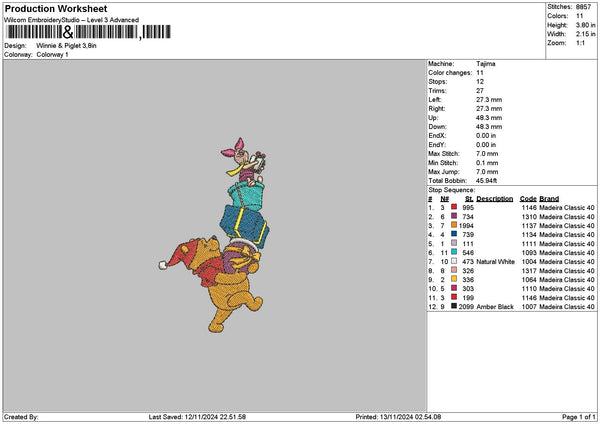
Task: Click the barcode under the worksheet title
Action: [88, 32]
